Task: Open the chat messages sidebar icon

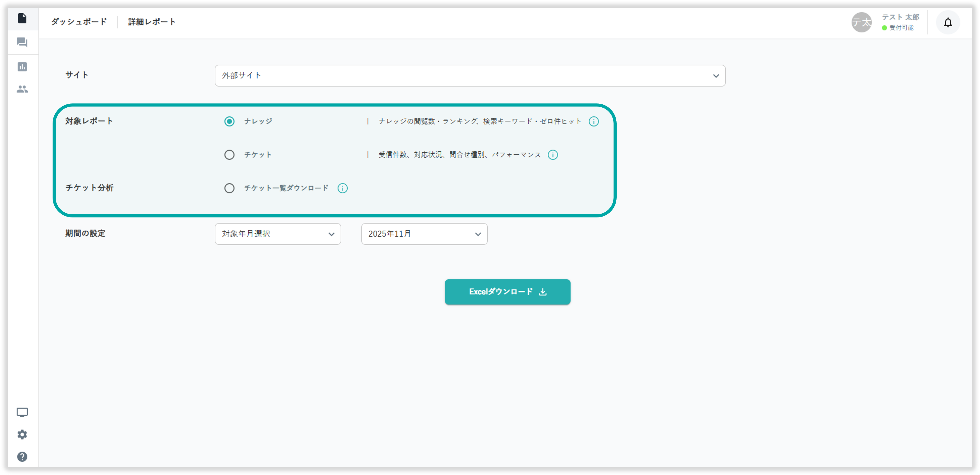Action: (x=22, y=42)
